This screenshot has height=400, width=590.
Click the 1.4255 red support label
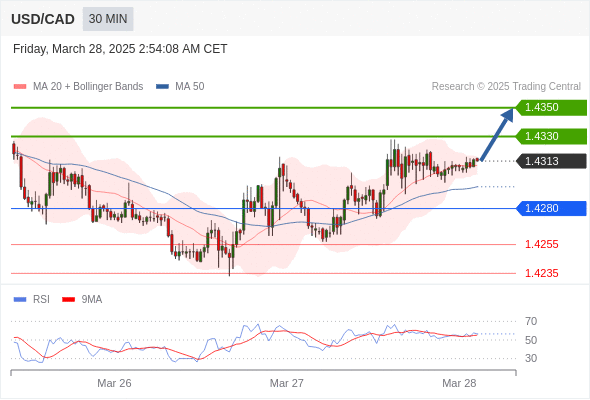(542, 245)
